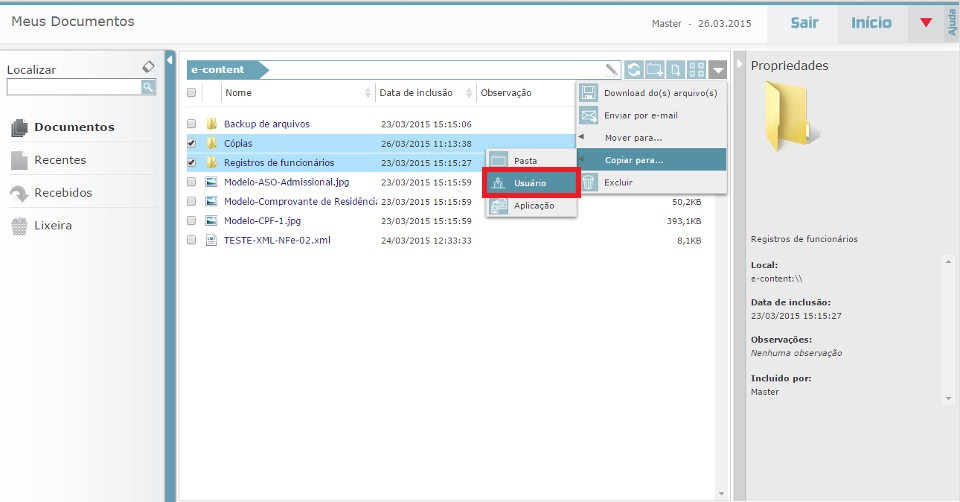Click the add file icon in the toolbar
This screenshot has height=502, width=960.
point(676,70)
